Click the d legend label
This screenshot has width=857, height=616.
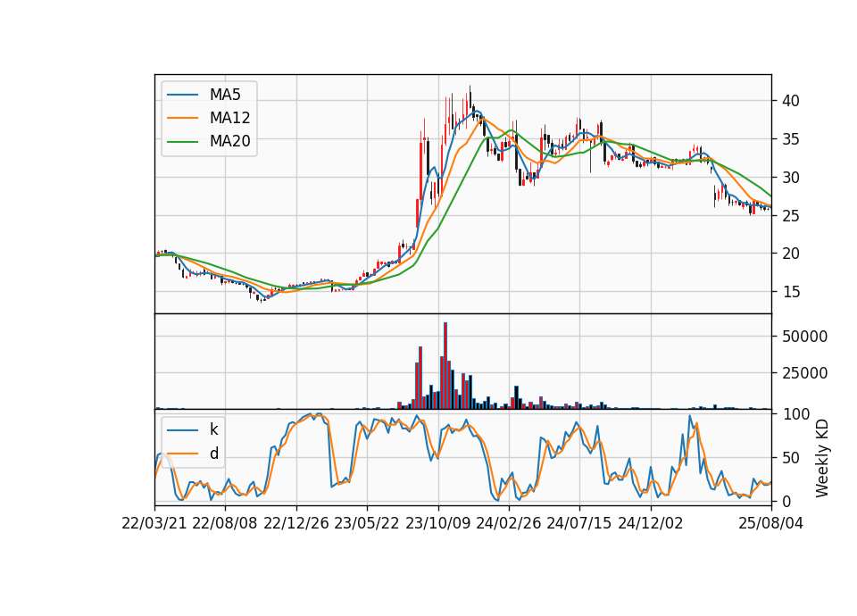coord(214,454)
